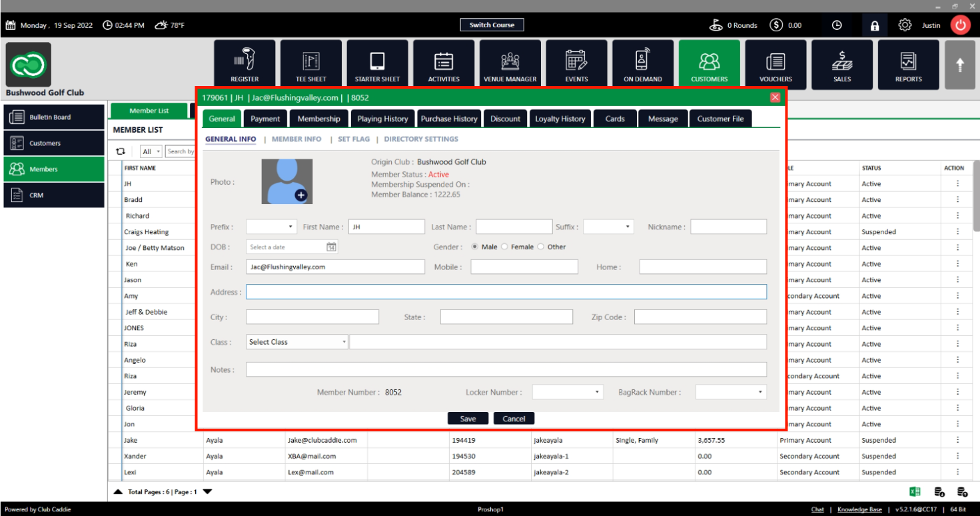Focus the Address input field
Image resolution: width=980 pixels, height=516 pixels.
click(506, 292)
